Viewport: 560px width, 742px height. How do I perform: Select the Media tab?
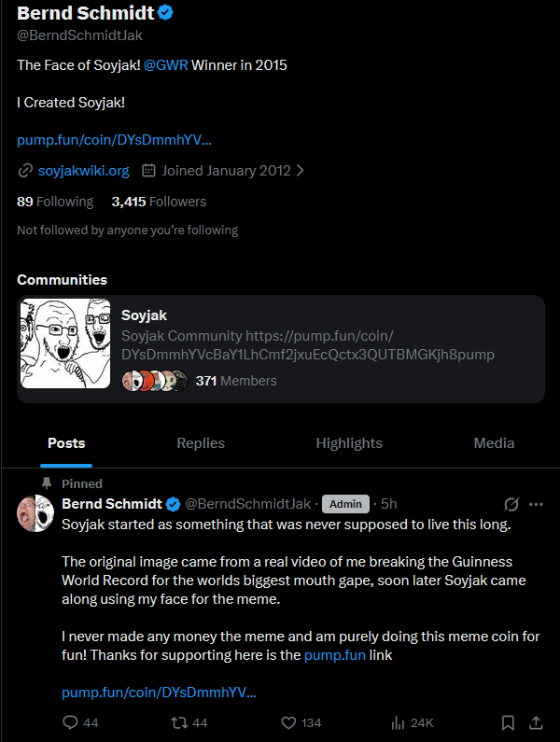point(494,443)
